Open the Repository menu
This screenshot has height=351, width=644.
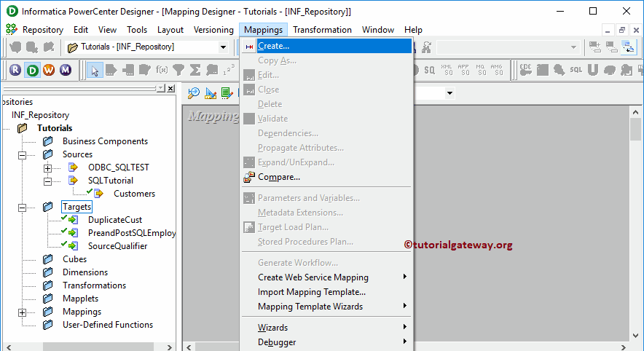tap(43, 30)
